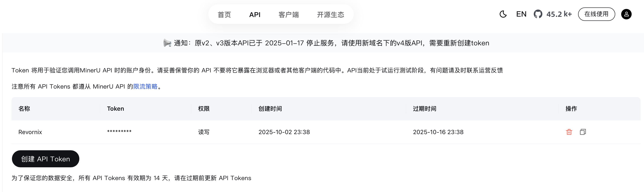Toggle dark mode with moon icon

503,14
